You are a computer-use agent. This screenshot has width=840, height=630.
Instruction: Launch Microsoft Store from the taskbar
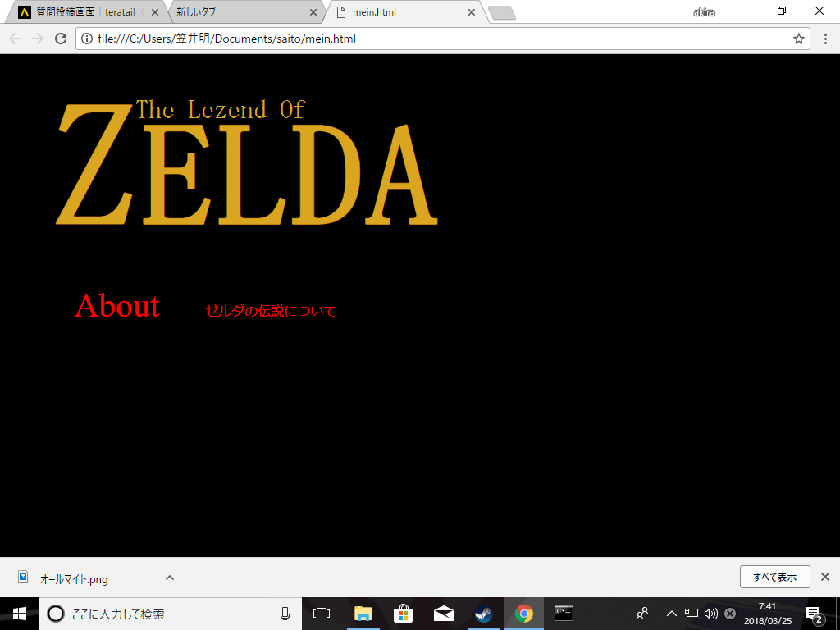coord(403,614)
